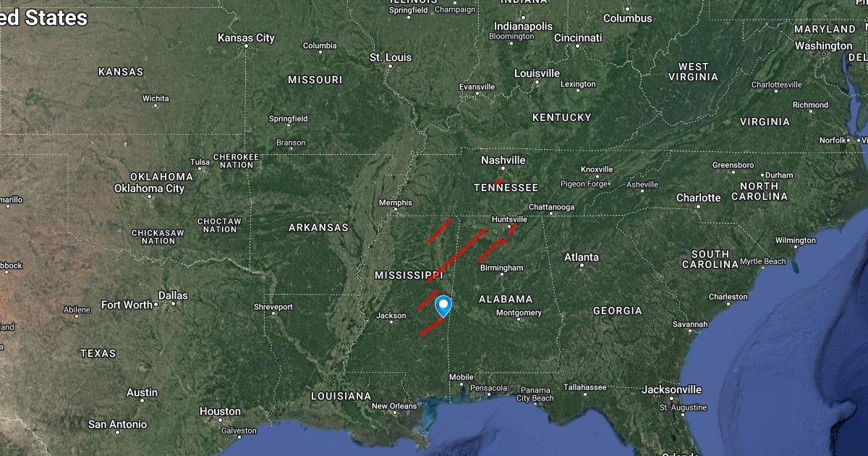Image resolution: width=868 pixels, height=456 pixels.
Task: Click the Atlanta city label
Action: click(x=582, y=257)
